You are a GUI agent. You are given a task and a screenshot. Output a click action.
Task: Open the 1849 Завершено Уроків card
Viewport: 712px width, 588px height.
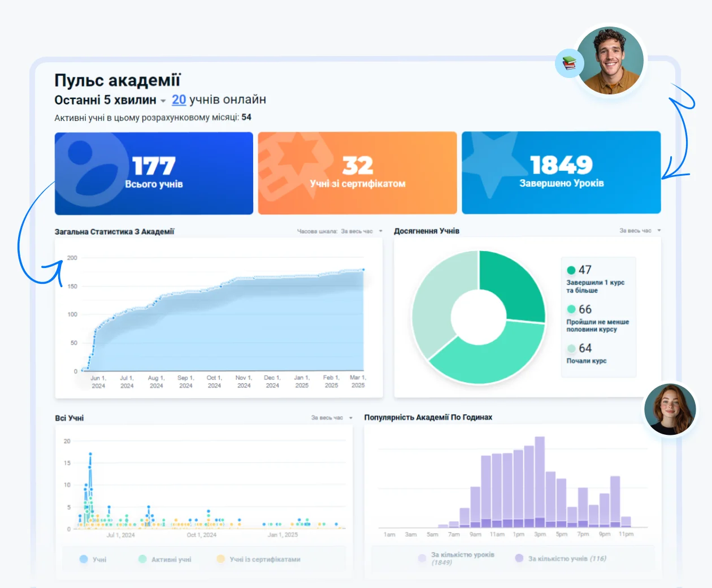561,172
